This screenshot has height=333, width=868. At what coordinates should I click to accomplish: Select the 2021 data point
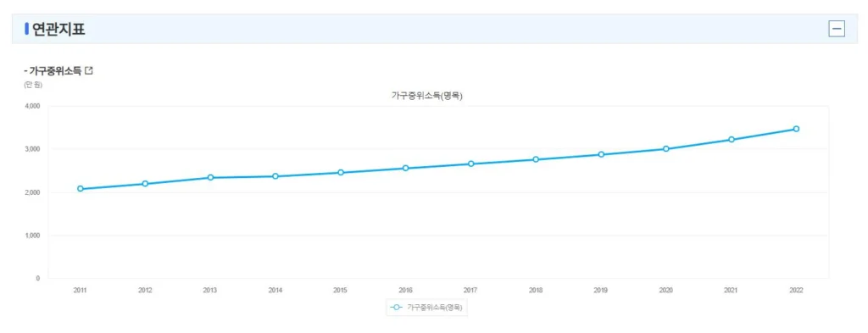[732, 140]
